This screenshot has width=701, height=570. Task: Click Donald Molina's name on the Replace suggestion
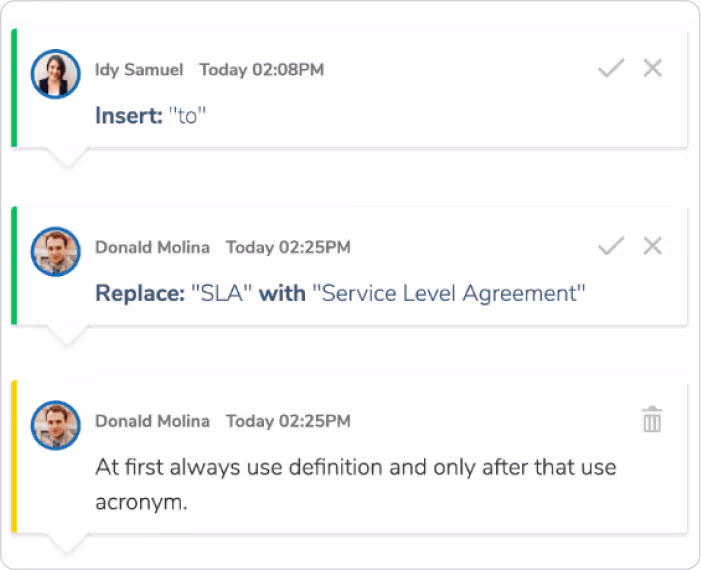click(152, 247)
